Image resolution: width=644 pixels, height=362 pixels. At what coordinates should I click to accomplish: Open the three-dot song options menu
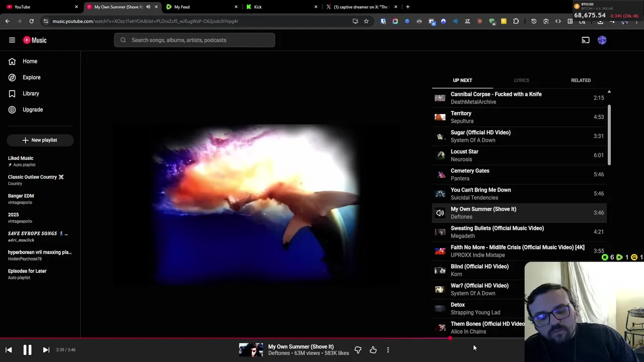[x=388, y=350]
